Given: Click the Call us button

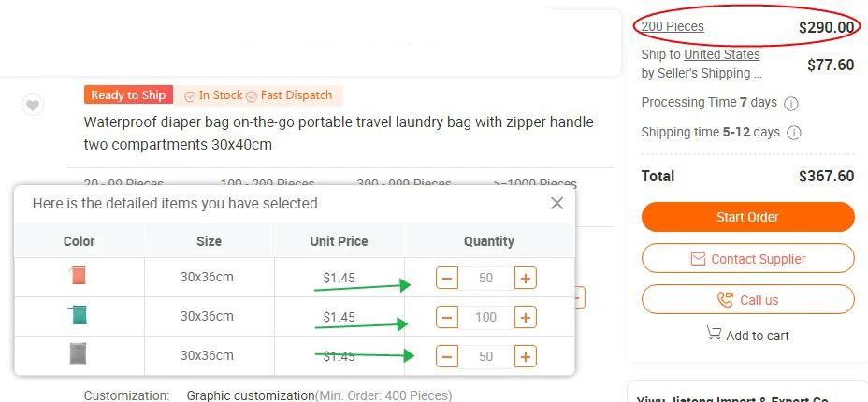Looking at the screenshot, I should click(747, 300).
